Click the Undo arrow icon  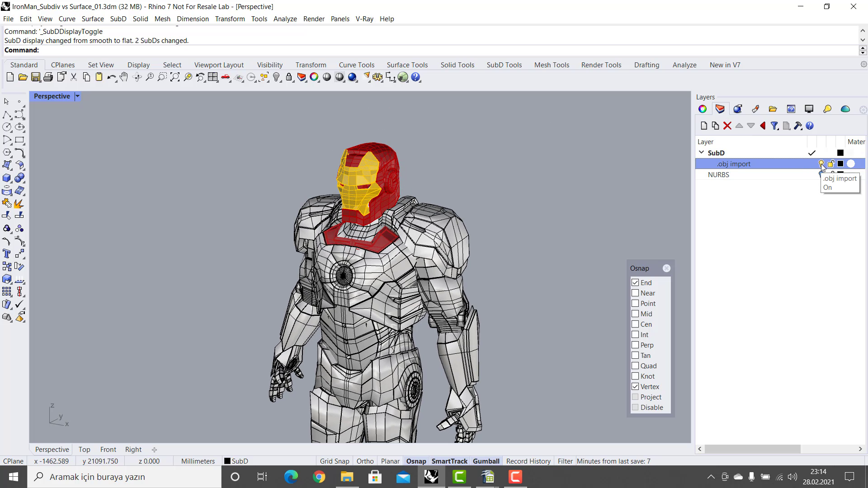coord(111,77)
